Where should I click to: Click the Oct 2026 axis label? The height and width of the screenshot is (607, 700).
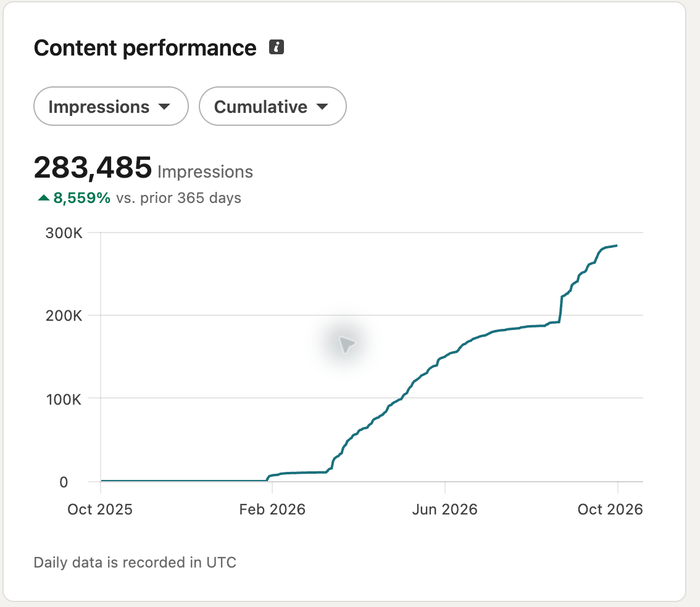(x=610, y=510)
